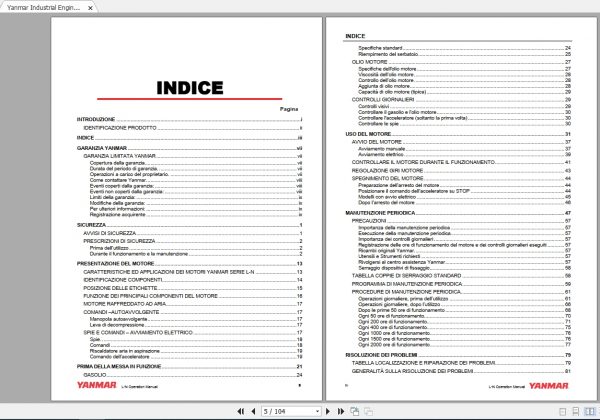The image size is (600, 420).
Task: Click MANUTENZIONE PERIODICA index entry
Action: pos(380,213)
